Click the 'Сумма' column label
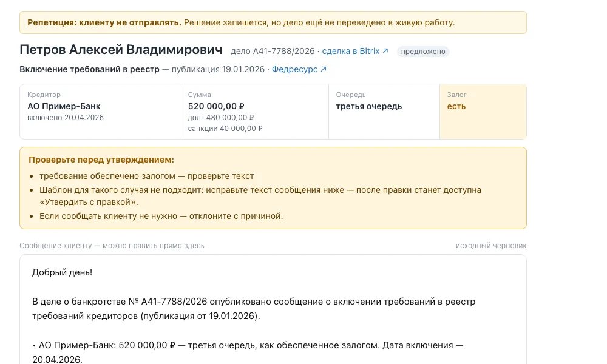 [199, 95]
